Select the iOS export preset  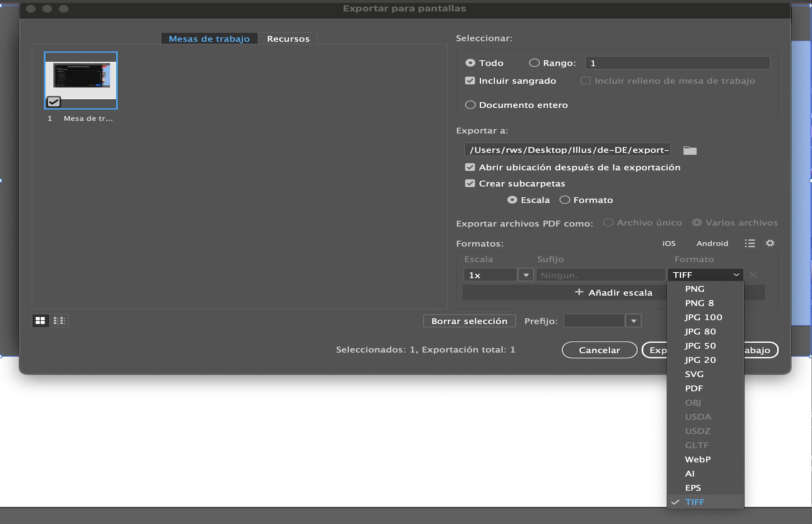[x=669, y=243]
